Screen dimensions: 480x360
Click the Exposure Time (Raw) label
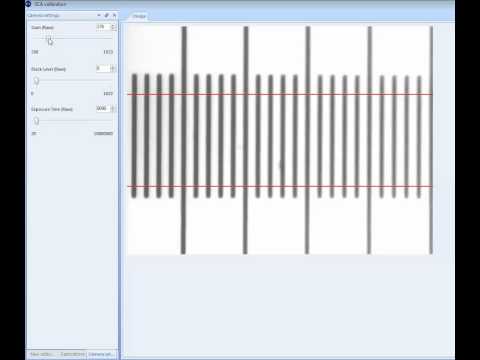click(x=52, y=109)
